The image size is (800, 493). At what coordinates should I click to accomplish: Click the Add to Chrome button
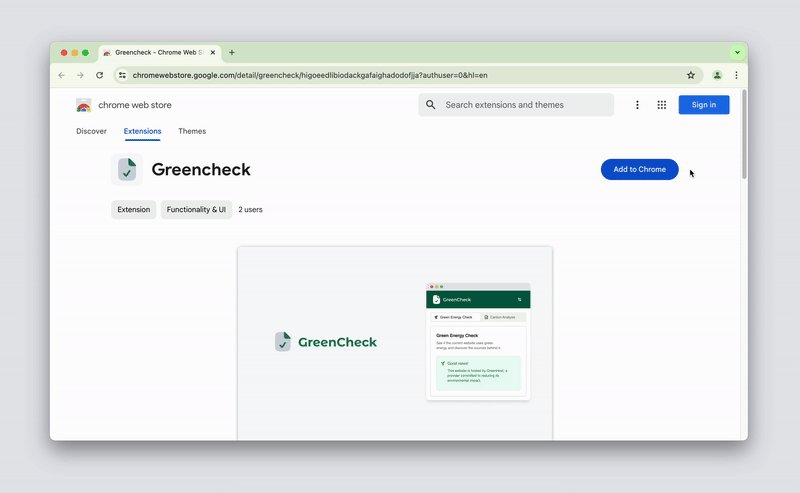tap(639, 169)
